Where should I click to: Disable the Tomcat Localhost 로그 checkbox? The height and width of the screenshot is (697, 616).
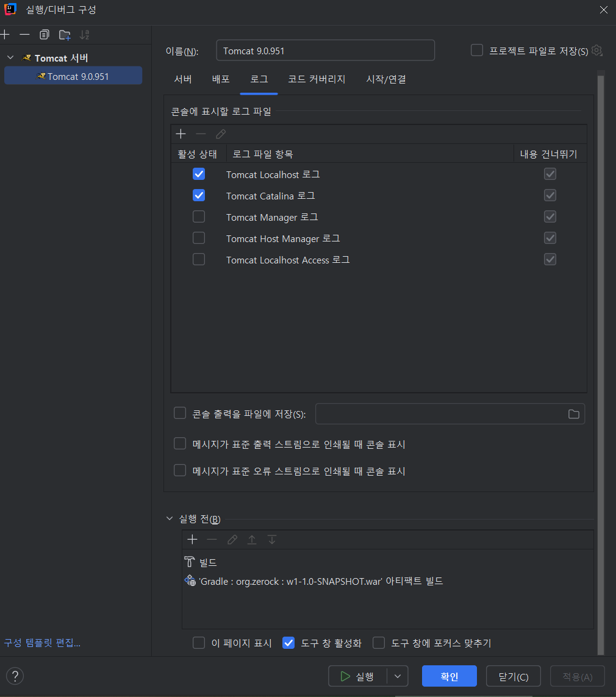click(x=199, y=174)
